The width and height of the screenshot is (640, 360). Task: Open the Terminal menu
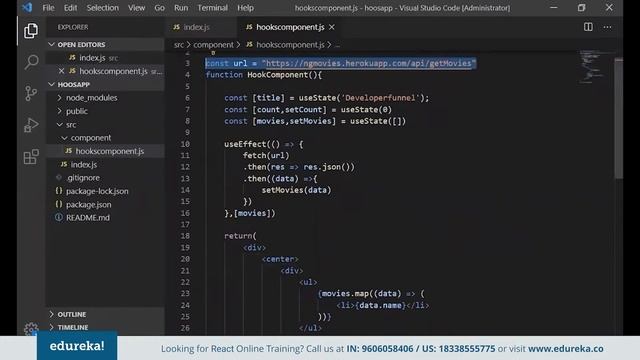point(212,8)
